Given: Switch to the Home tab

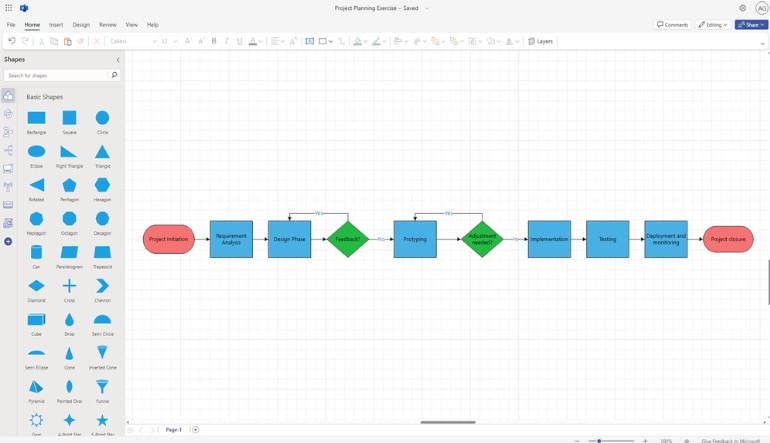Looking at the screenshot, I should point(32,25).
